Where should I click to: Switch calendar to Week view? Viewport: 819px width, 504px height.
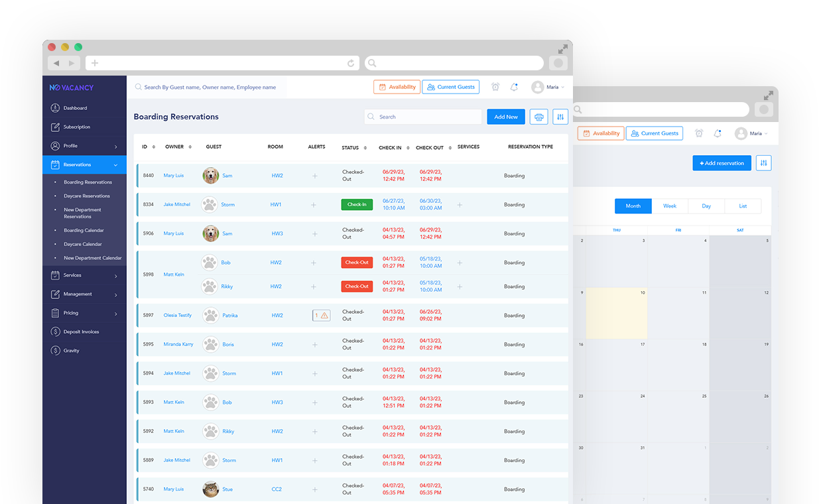click(670, 206)
